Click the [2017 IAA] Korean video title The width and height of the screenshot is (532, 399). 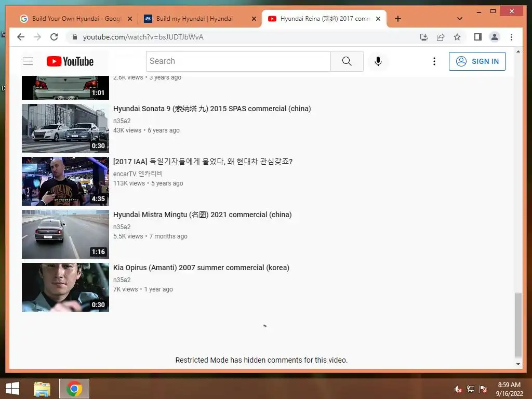[203, 162]
